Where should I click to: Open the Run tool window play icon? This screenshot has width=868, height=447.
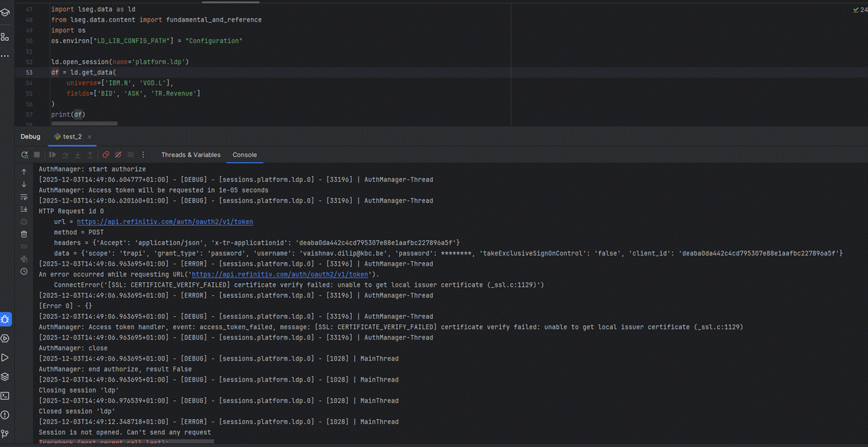point(5,357)
